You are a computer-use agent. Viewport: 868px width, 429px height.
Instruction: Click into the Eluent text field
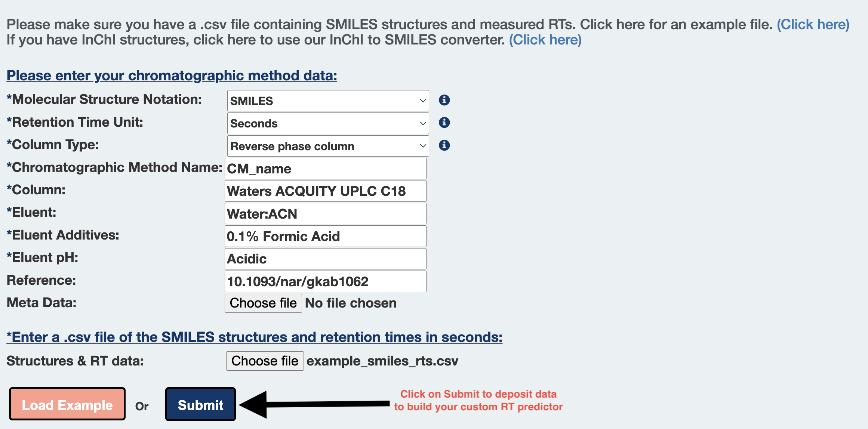(325, 214)
